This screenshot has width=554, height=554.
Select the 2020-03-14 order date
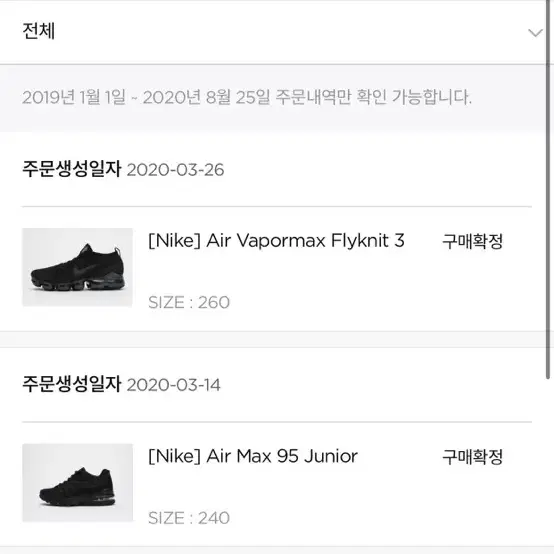173,385
